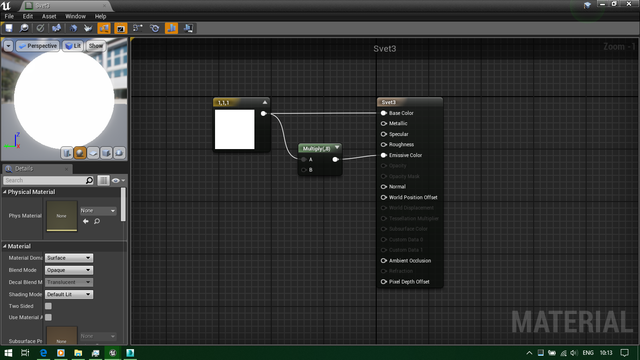The width and height of the screenshot is (640, 360).
Task: Click the Details property matrix grid icon
Action: click(x=103, y=180)
